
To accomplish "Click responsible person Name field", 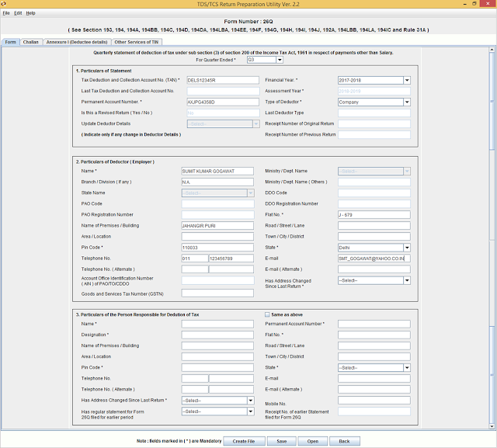I will [217, 324].
